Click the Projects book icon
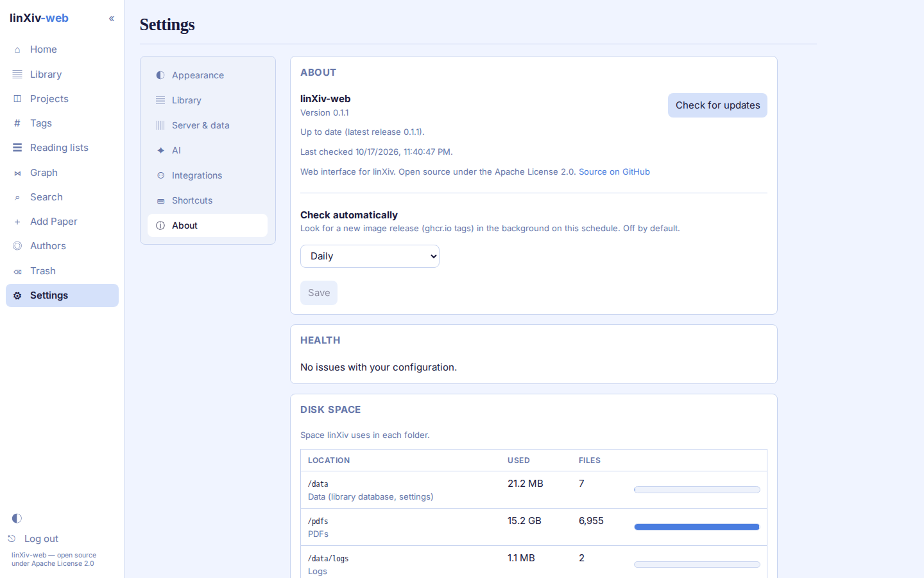The image size is (924, 578). pos(17,99)
